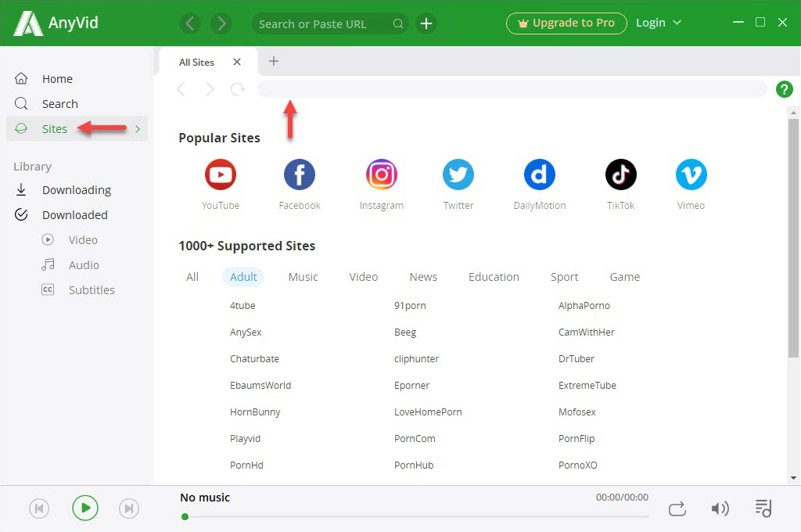801x532 pixels.
Task: Click the No music track title
Action: click(x=205, y=498)
